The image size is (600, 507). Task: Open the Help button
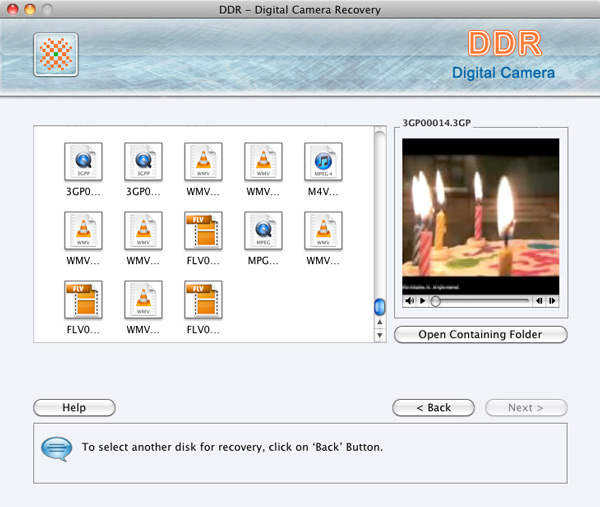[x=74, y=408]
